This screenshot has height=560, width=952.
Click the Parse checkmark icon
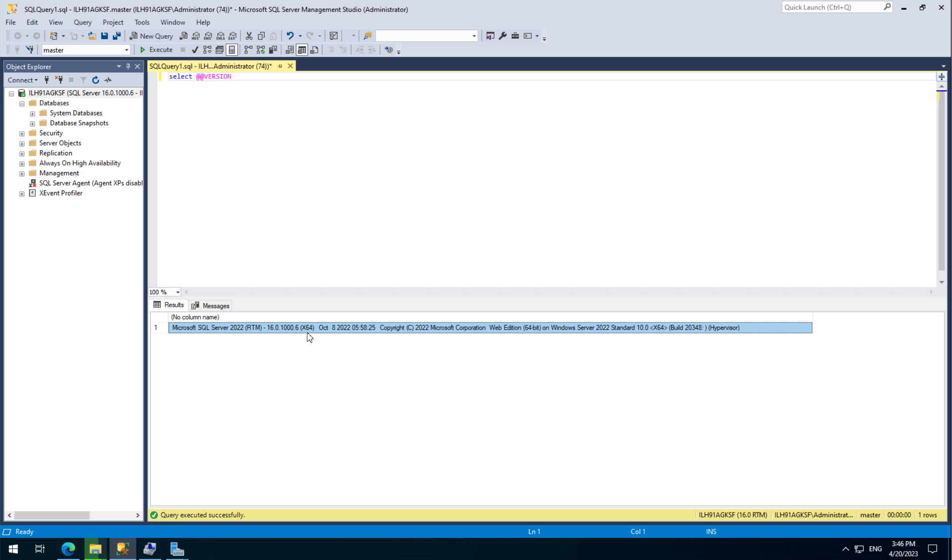[195, 50]
